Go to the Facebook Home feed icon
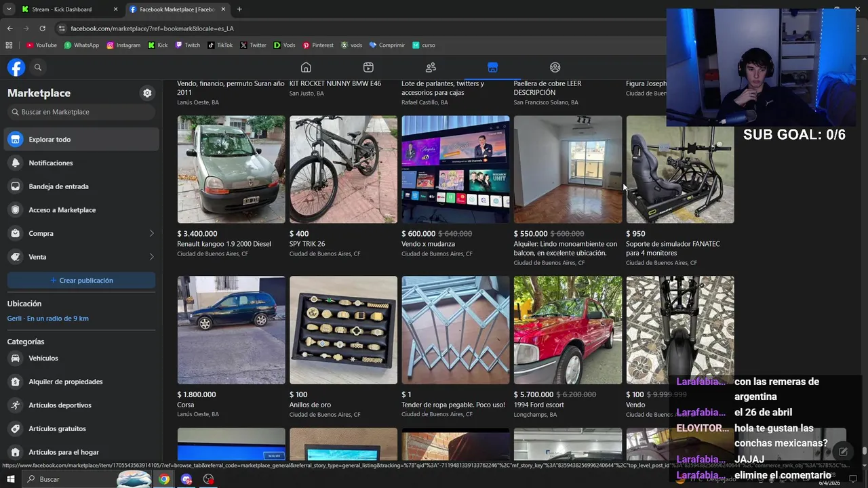The width and height of the screenshot is (868, 488). (306, 67)
